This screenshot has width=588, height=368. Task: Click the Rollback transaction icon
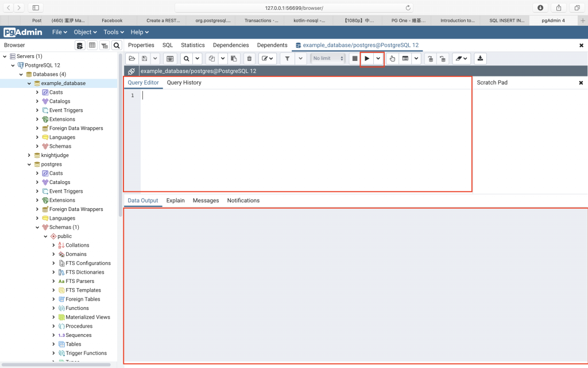[443, 59]
